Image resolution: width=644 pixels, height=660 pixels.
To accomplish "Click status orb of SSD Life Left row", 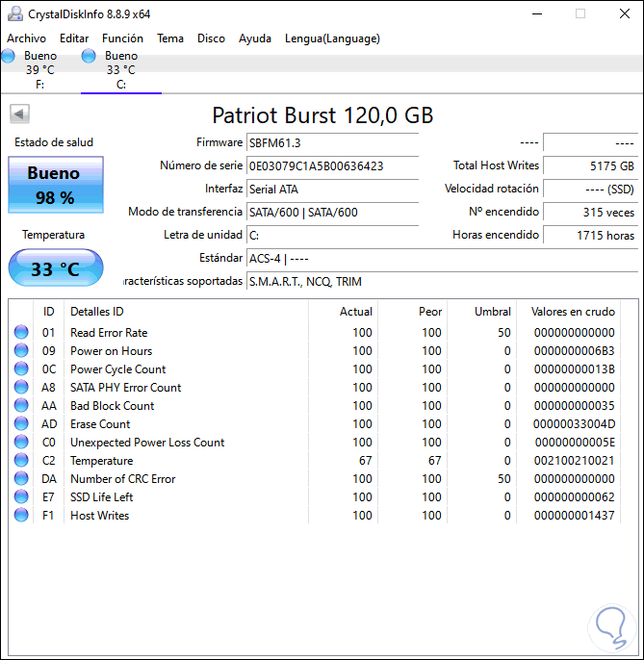I will tap(21, 496).
